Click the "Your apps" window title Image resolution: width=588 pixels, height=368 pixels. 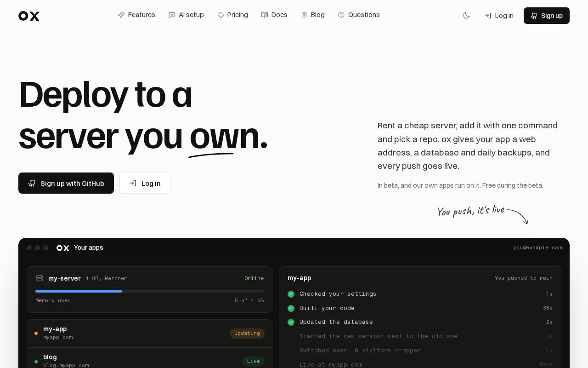point(89,248)
